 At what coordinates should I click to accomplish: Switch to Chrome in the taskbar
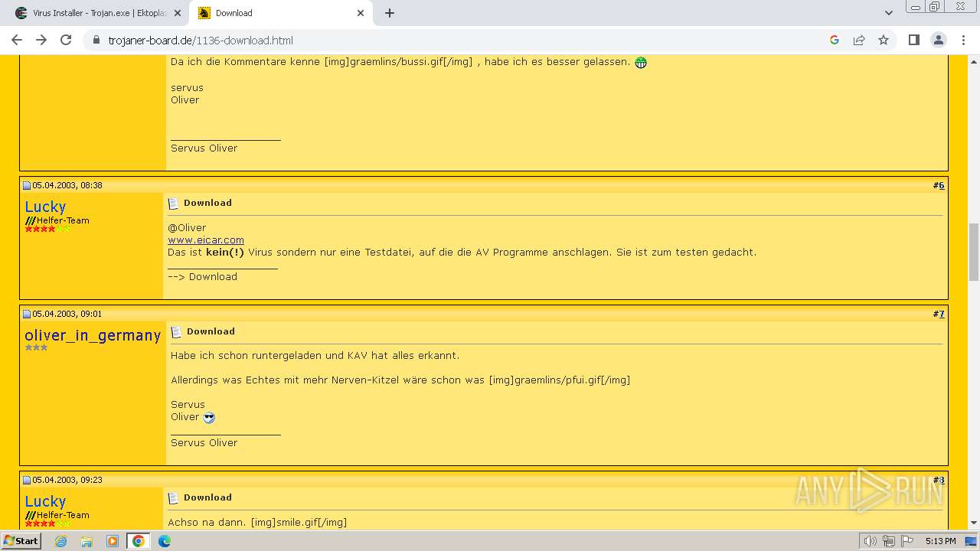tap(139, 541)
